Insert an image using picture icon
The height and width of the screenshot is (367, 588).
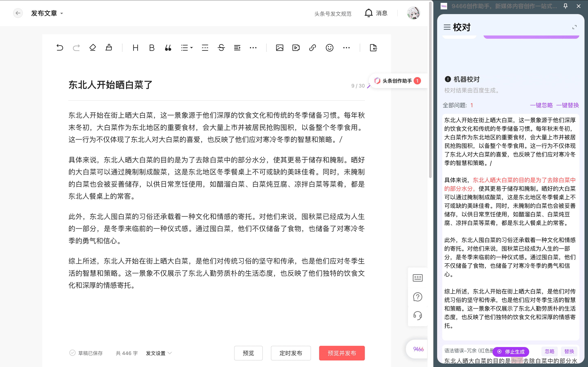click(280, 48)
